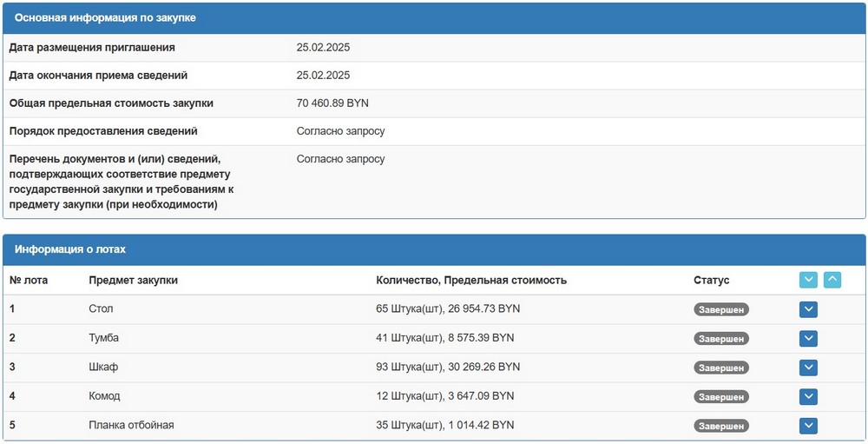Click the Шкаф item name
This screenshot has height=444, width=868.
tap(103, 368)
